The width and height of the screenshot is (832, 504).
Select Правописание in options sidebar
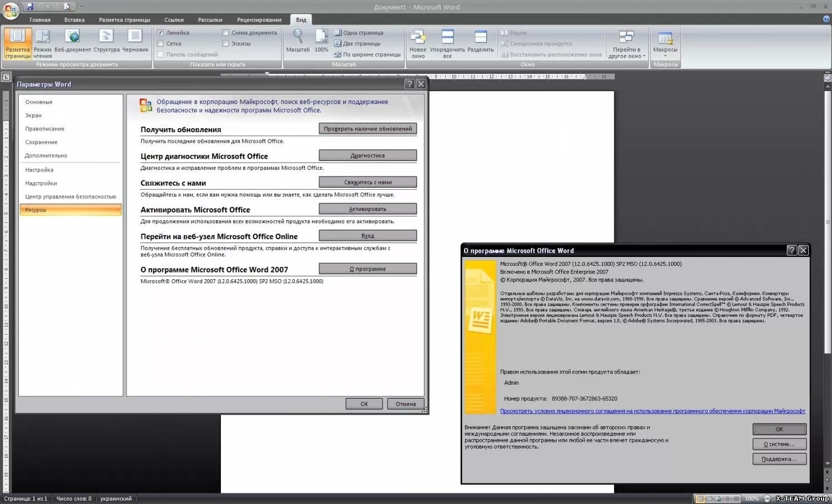coord(70,129)
